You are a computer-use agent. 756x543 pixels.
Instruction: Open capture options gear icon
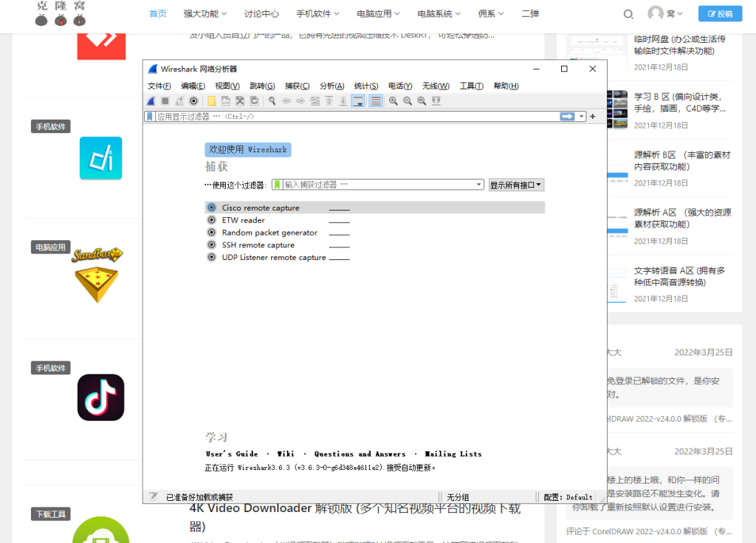(193, 101)
